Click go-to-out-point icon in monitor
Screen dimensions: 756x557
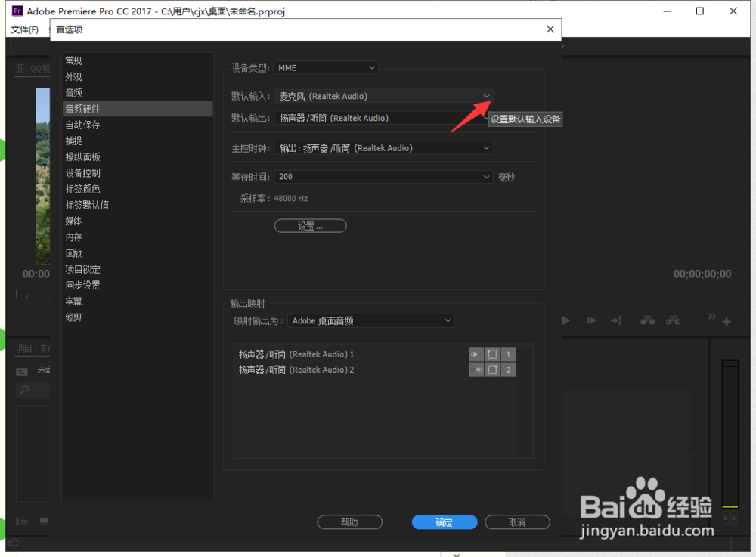click(x=616, y=320)
